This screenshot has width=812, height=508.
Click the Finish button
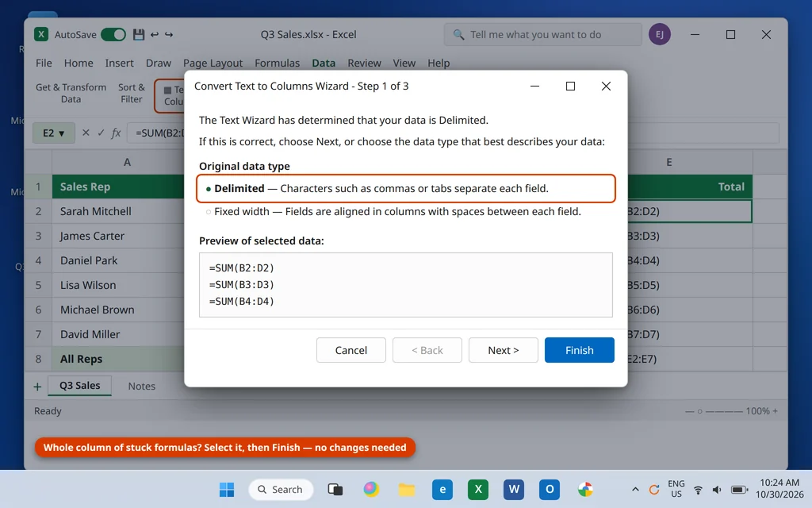click(x=580, y=350)
